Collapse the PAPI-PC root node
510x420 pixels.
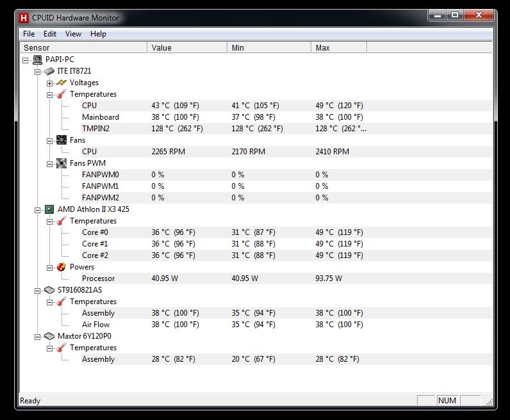click(x=26, y=60)
